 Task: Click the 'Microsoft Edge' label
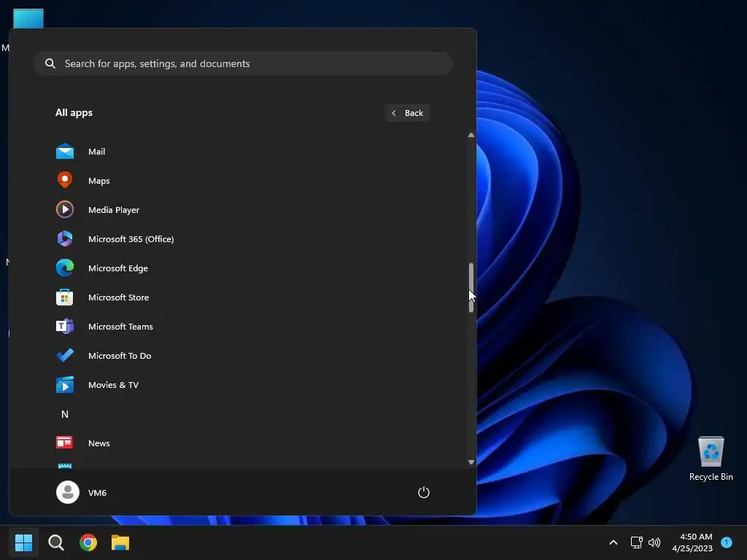coord(118,268)
